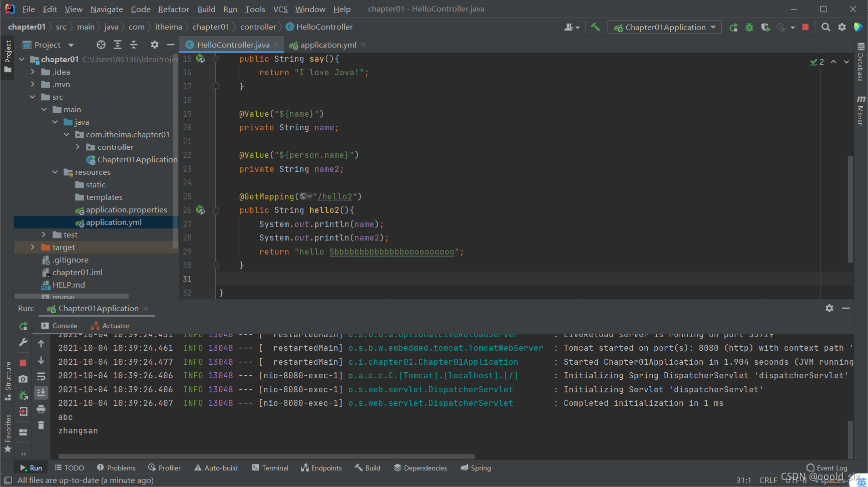
Task: Click the Build project hammer icon
Action: coord(595,27)
